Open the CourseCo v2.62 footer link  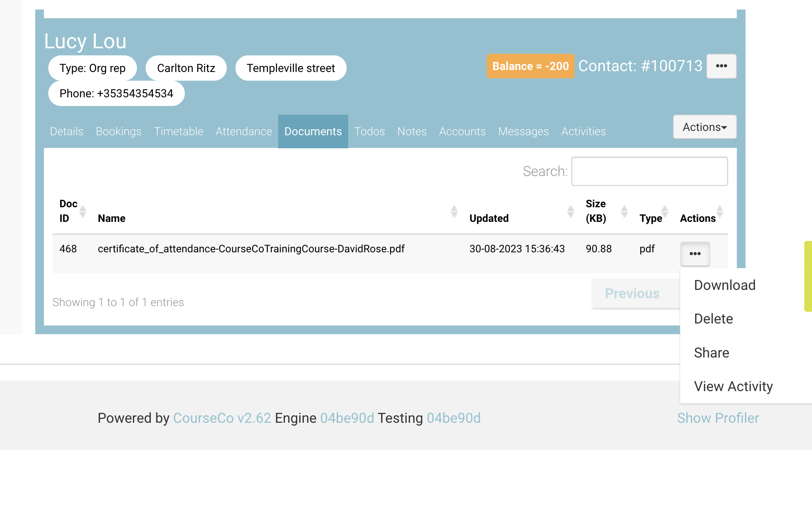point(222,418)
